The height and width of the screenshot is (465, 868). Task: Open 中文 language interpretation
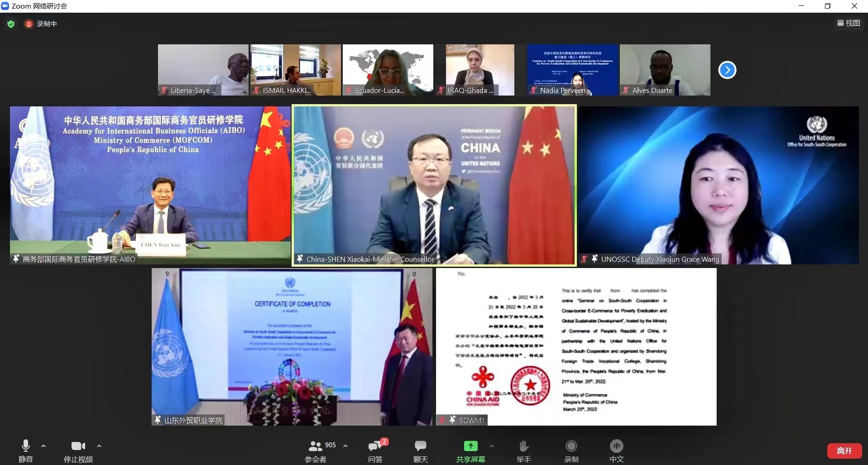[x=617, y=451]
